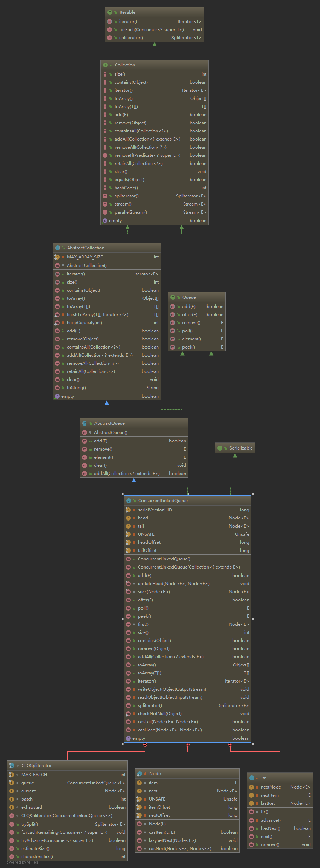Viewport: 320px width, 868px height.
Task: Click the Serializable interface icon
Action: pos(220,448)
